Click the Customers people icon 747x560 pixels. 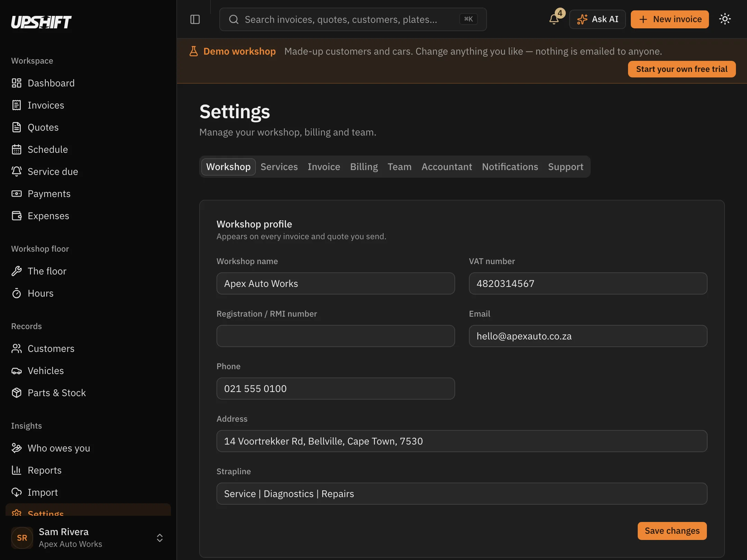(17, 348)
